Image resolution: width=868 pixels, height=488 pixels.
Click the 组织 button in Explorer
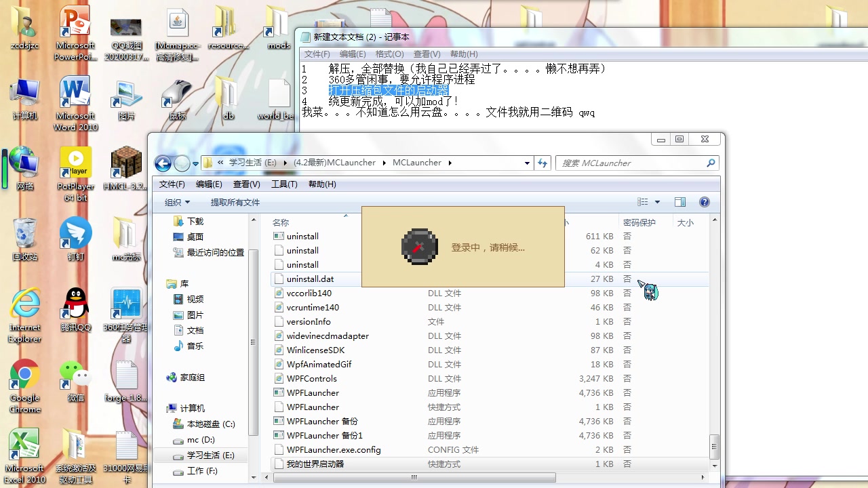176,201
